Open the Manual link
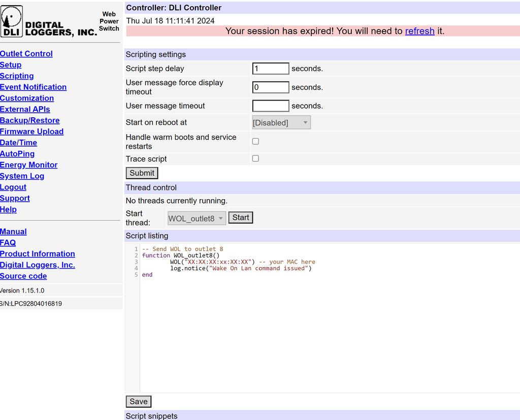This screenshot has width=520, height=420. click(x=13, y=232)
